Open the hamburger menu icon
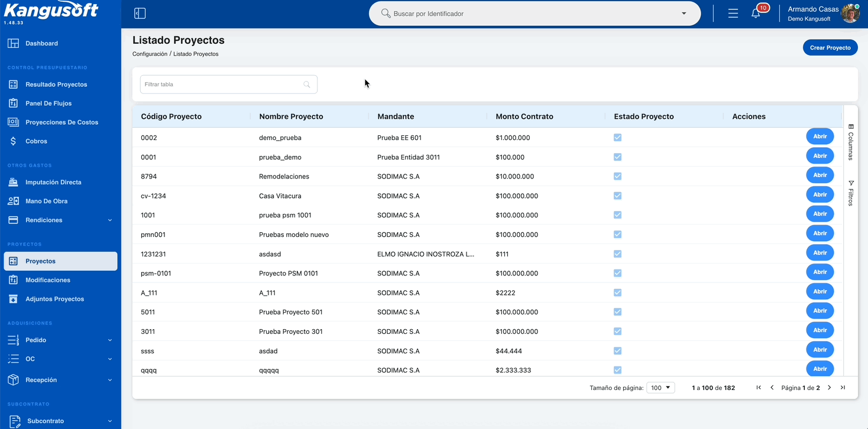868x429 pixels. click(733, 14)
